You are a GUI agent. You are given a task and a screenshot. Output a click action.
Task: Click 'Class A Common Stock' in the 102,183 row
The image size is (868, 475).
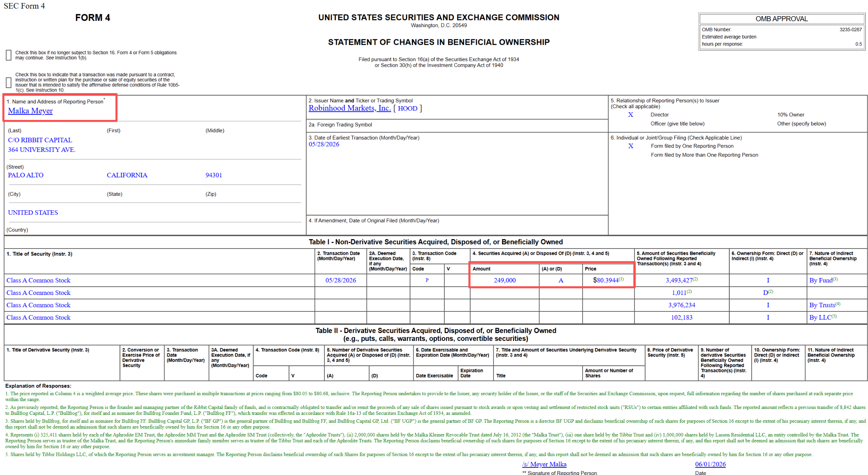pyautogui.click(x=39, y=318)
